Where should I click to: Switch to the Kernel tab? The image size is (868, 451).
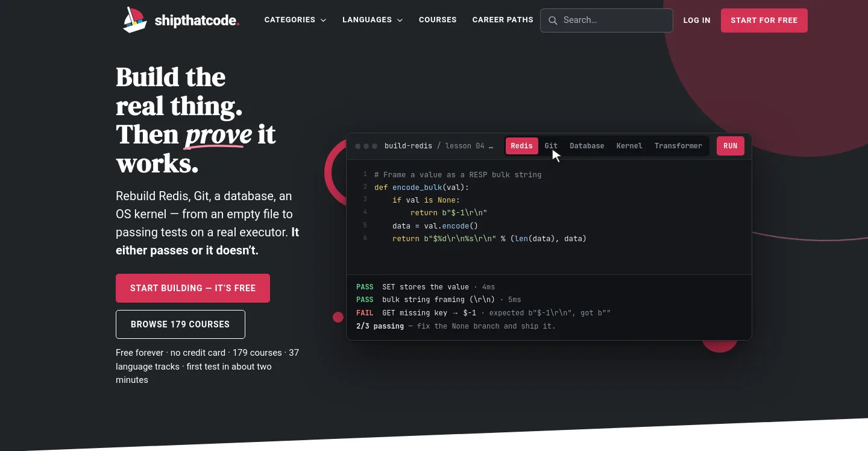pos(629,146)
